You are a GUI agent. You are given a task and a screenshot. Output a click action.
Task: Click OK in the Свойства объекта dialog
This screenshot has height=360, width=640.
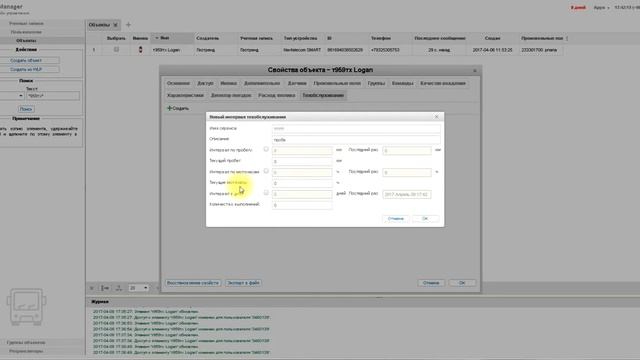click(x=462, y=283)
